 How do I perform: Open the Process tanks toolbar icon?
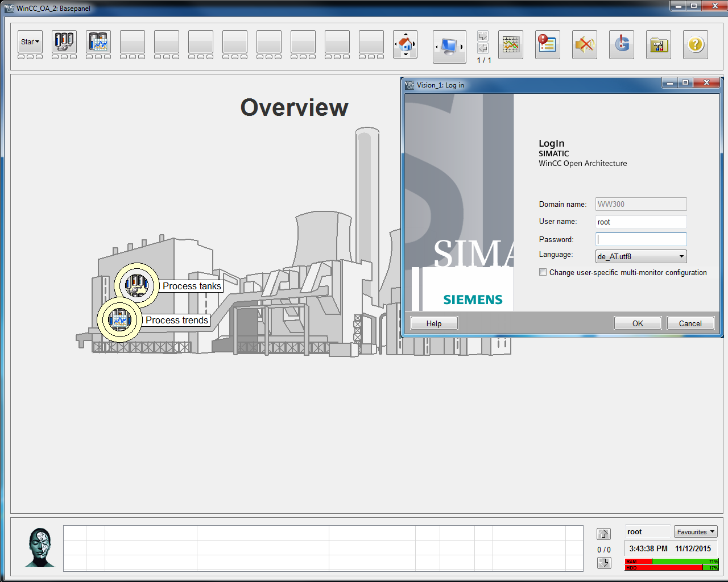[x=64, y=42]
